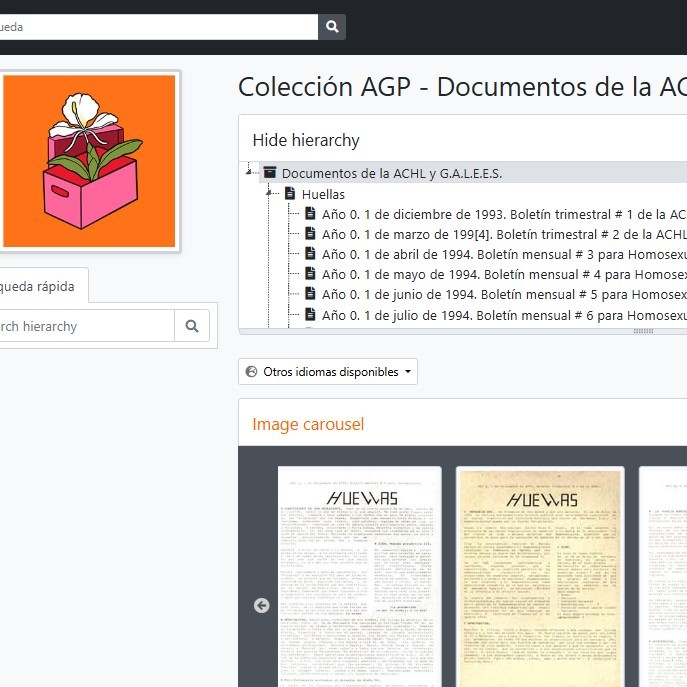
Task: Click the search hierarchy magnifier button
Action: (191, 326)
